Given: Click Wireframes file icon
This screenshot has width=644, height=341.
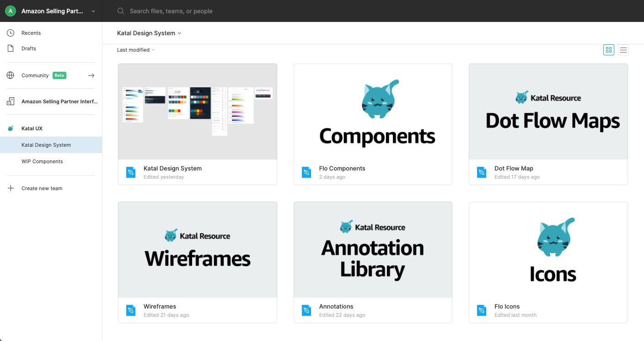Looking at the screenshot, I should [131, 310].
